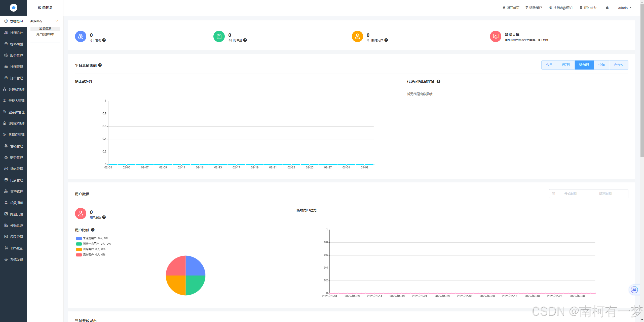
Task: Click the help icon beside 代理商销售额排名
Action: coord(438,81)
